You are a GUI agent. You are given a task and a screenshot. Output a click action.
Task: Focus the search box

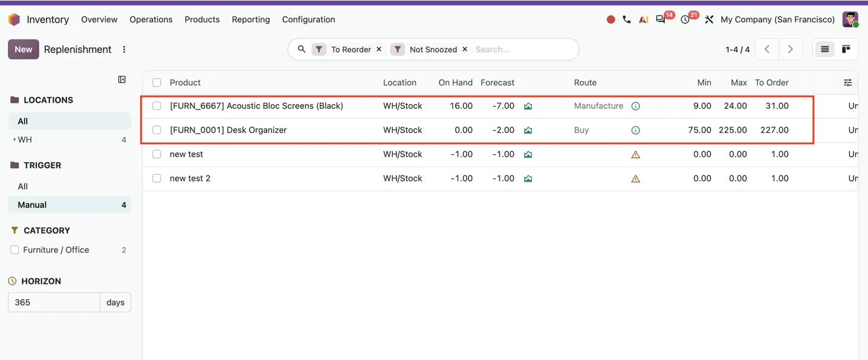pyautogui.click(x=523, y=50)
